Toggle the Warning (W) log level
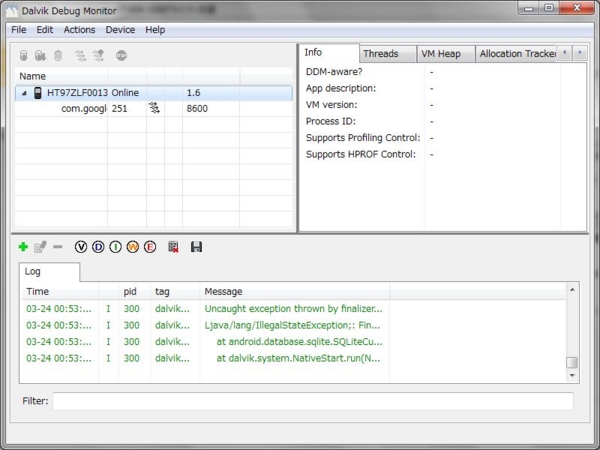The image size is (600, 450). coord(132,247)
